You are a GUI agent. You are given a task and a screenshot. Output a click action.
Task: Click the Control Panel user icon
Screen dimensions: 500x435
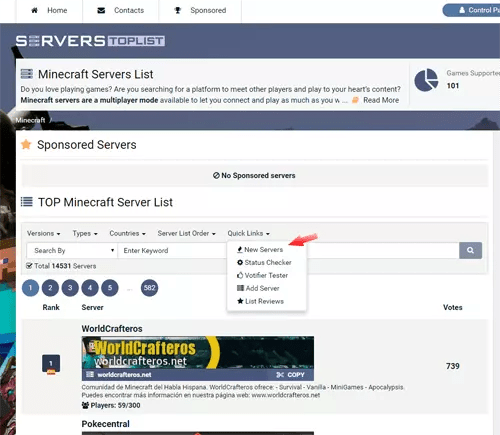click(462, 10)
